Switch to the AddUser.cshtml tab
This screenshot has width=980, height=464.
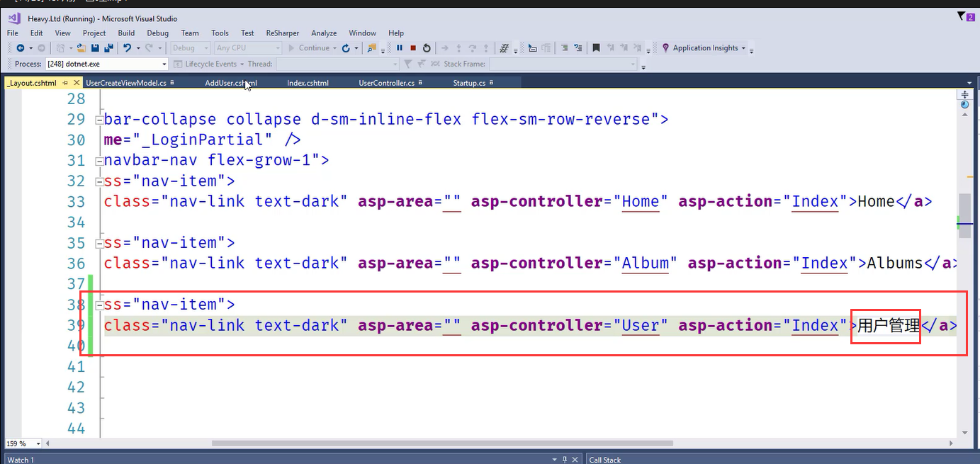[231, 83]
